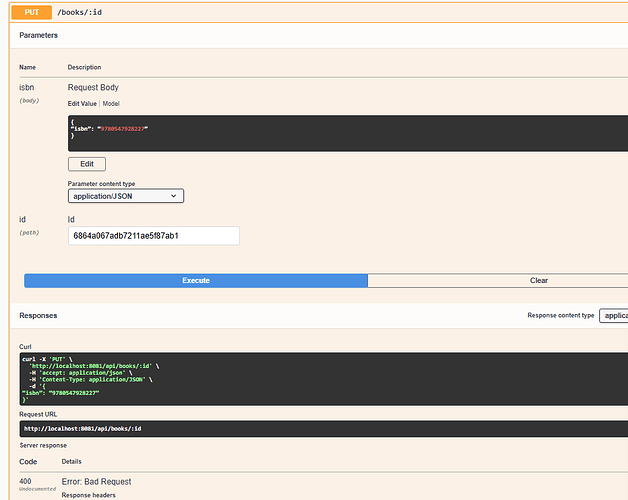This screenshot has height=500, width=628.
Task: Click the Curl command code block
Action: pyautogui.click(x=324, y=379)
